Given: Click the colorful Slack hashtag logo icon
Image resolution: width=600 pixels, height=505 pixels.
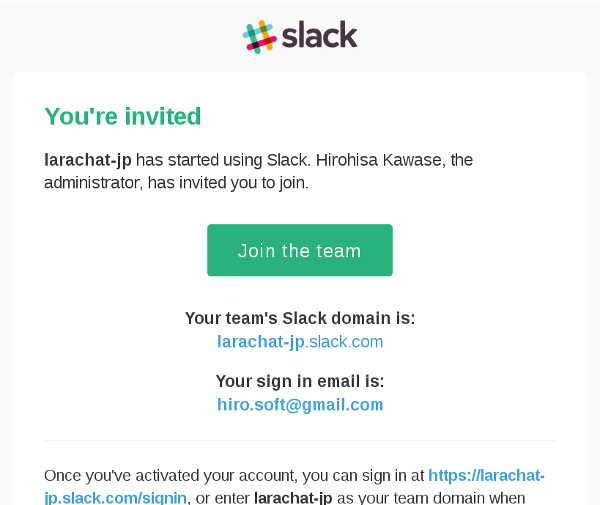Looking at the screenshot, I should pos(259,37).
